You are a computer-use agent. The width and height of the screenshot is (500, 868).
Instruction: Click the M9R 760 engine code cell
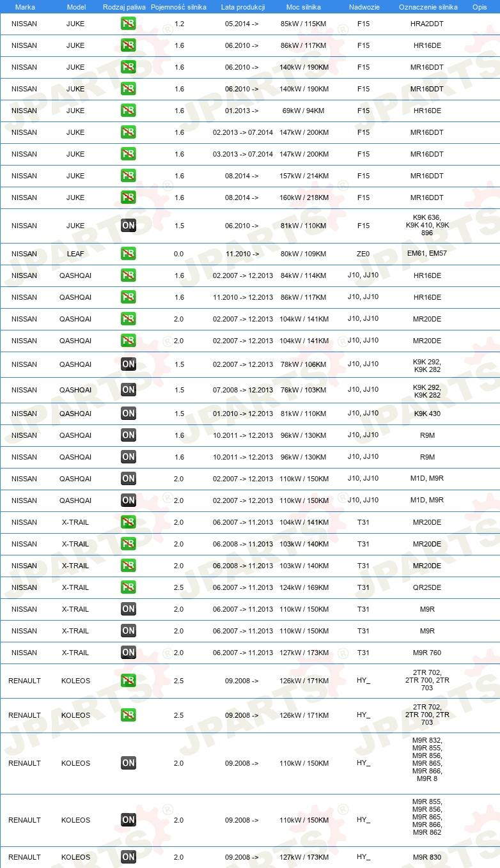[427, 653]
